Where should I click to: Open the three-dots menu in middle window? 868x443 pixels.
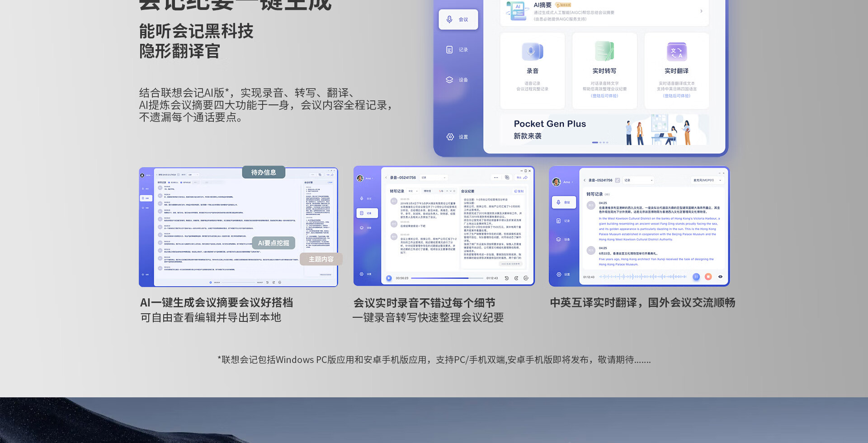496,178
